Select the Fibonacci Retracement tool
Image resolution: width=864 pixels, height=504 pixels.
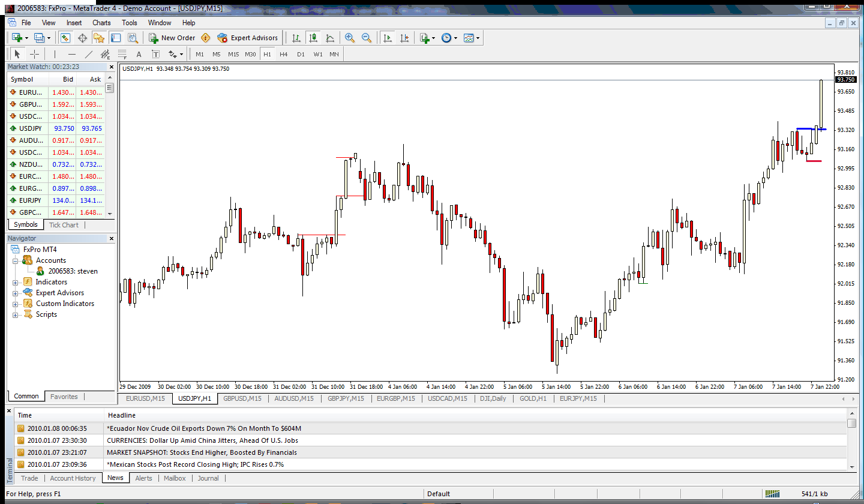tap(122, 54)
